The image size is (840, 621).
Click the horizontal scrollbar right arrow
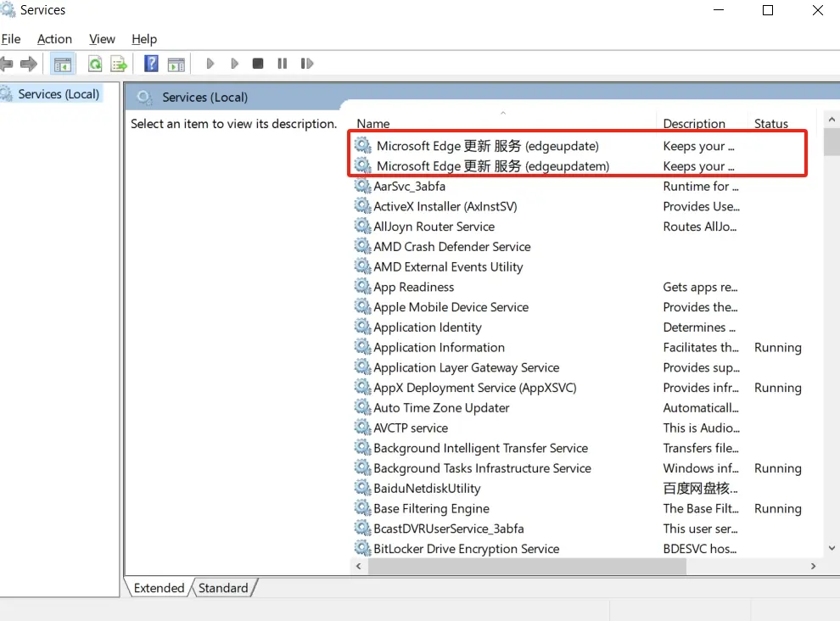pyautogui.click(x=813, y=567)
